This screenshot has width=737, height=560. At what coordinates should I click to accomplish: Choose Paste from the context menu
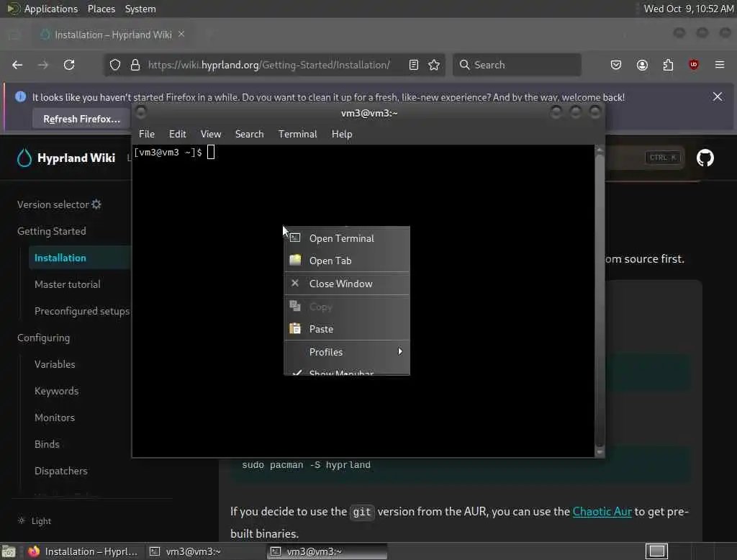[x=347, y=329]
